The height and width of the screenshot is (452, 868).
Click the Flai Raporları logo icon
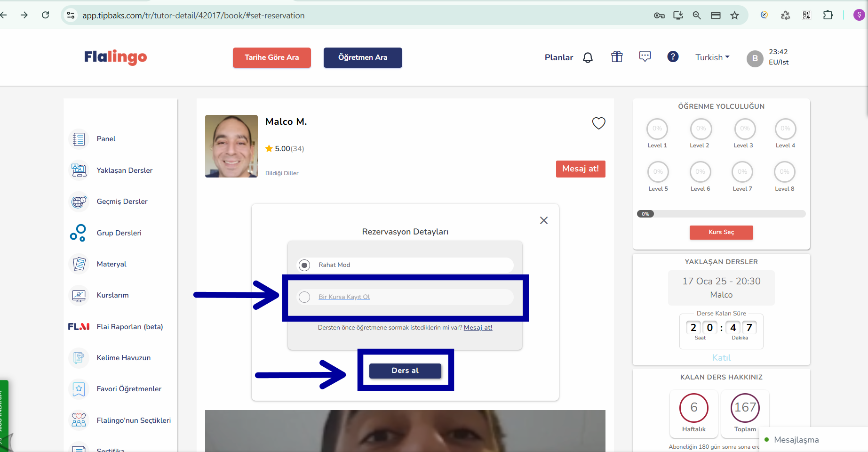click(x=79, y=326)
